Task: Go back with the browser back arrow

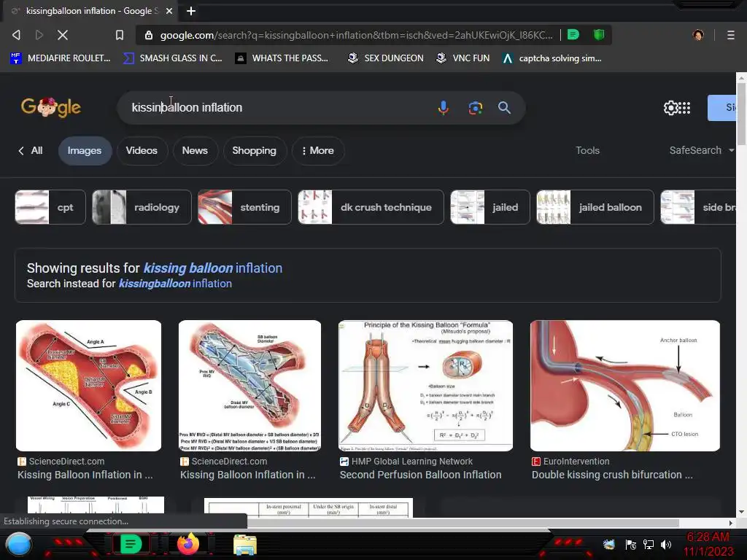Action: coord(16,35)
